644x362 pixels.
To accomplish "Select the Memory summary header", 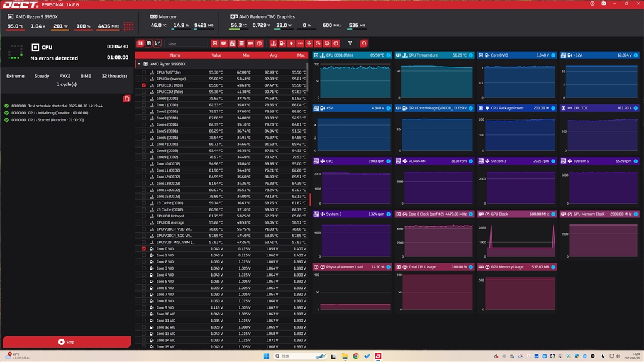I will pyautogui.click(x=163, y=17).
